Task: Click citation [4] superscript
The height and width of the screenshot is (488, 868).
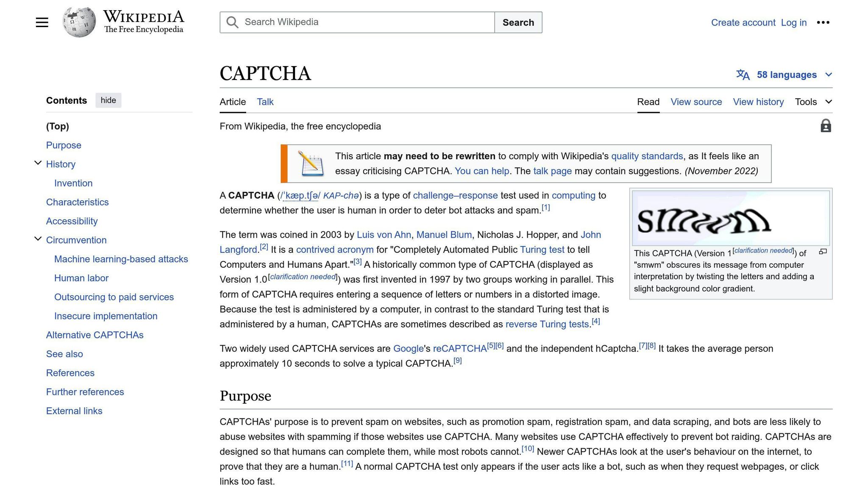Action: coord(595,322)
